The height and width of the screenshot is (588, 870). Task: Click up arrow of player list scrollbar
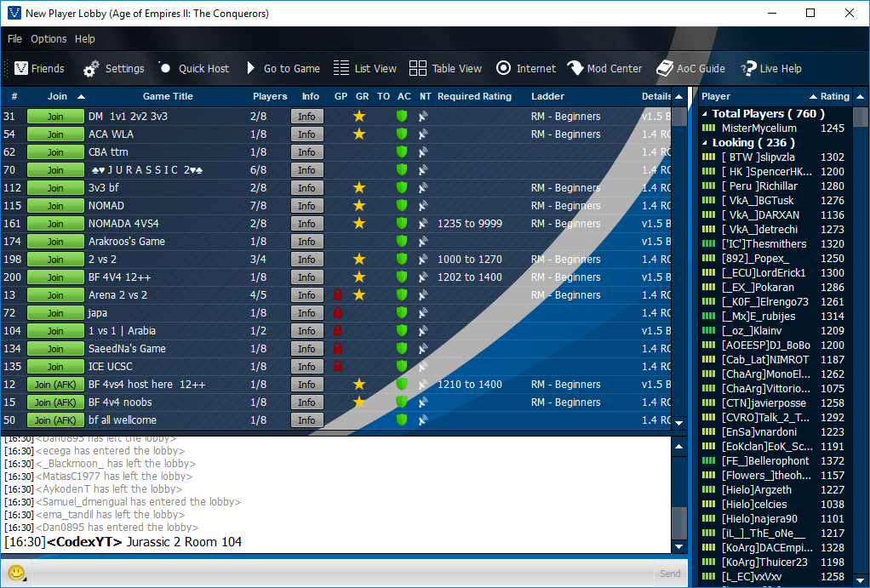[x=861, y=96]
